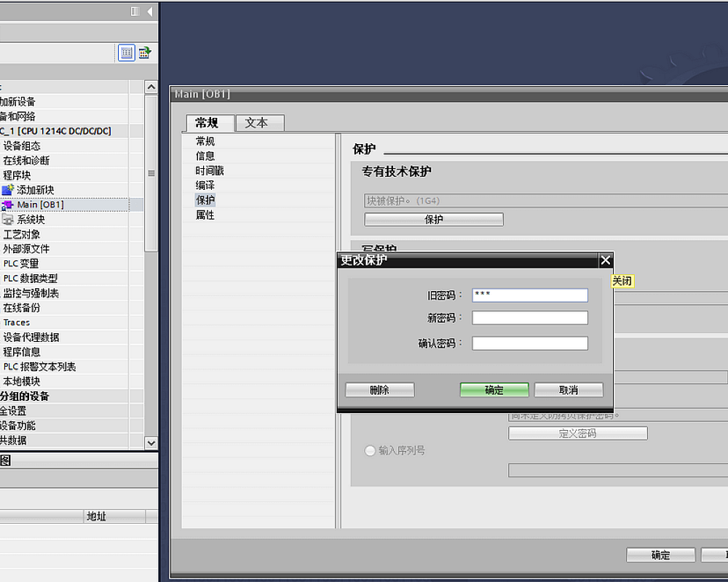Click the Main [OB1] block icon

point(8,205)
